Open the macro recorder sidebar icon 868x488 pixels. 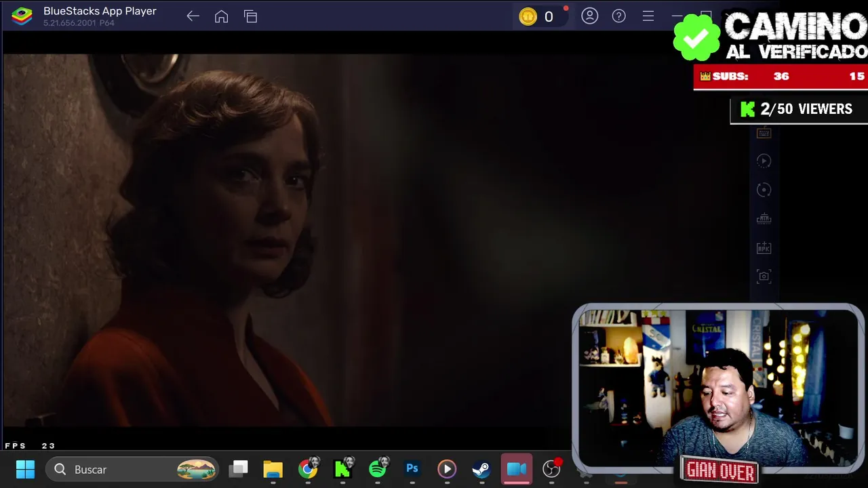764,161
